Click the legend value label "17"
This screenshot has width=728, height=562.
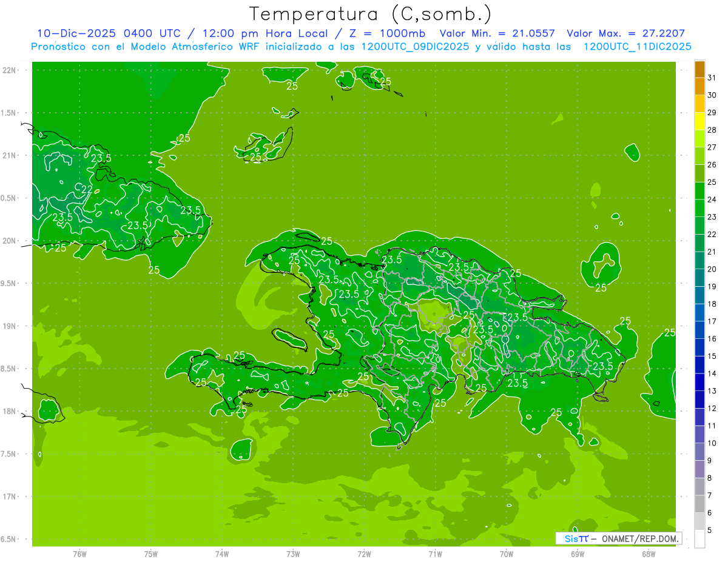[x=712, y=321]
